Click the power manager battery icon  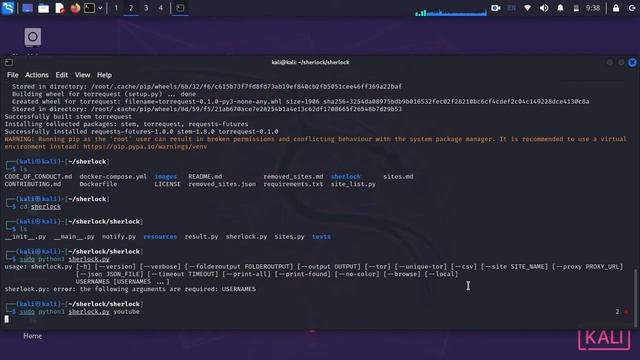coord(576,8)
